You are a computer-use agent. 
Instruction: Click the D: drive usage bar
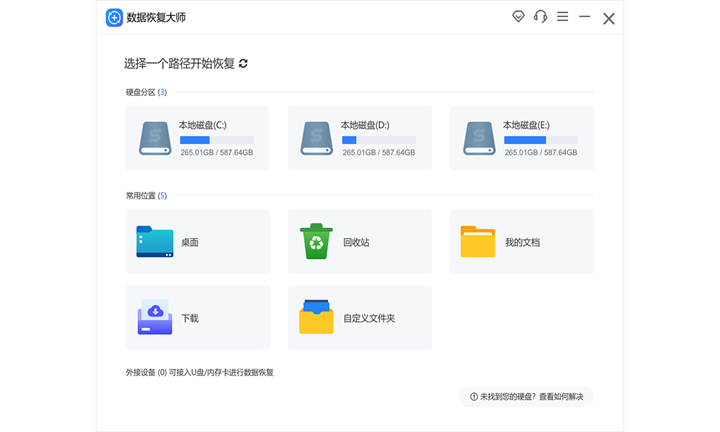[379, 140]
